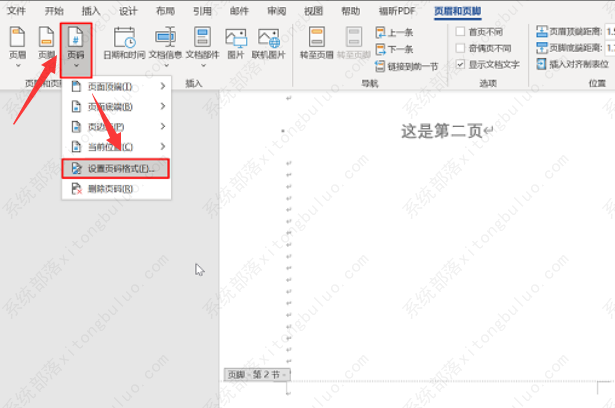615x408 pixels.
Task: Expand 页面顶端 submenu arrow
Action: tap(163, 86)
